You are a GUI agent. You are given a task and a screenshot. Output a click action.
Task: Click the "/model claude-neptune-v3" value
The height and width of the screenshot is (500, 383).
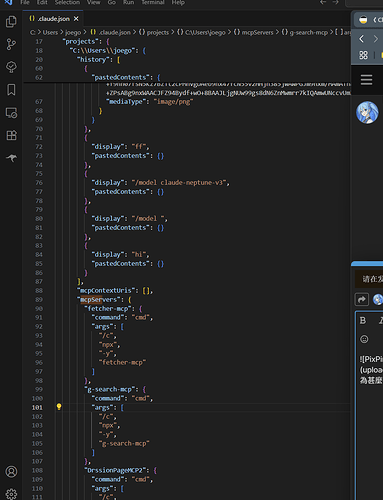point(179,183)
